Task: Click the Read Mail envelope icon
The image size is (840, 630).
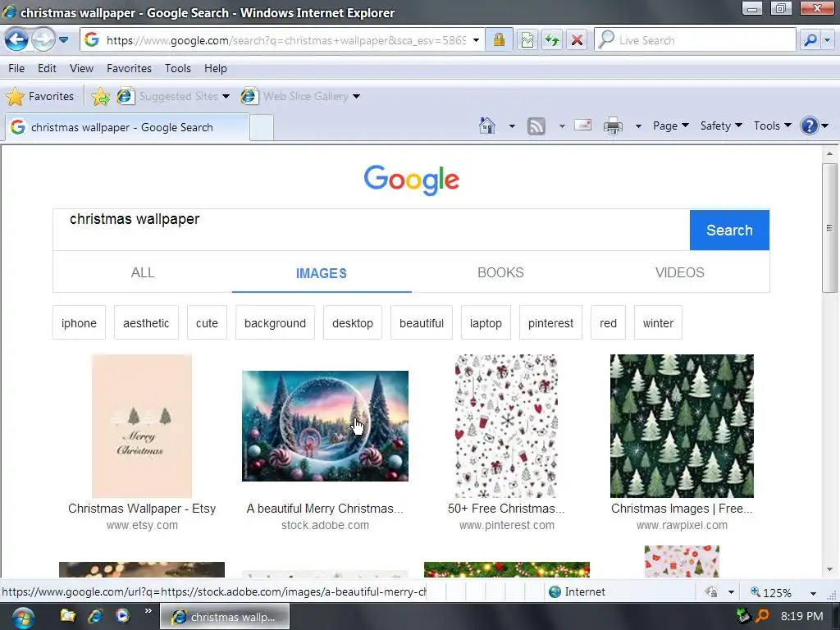Action: point(583,126)
